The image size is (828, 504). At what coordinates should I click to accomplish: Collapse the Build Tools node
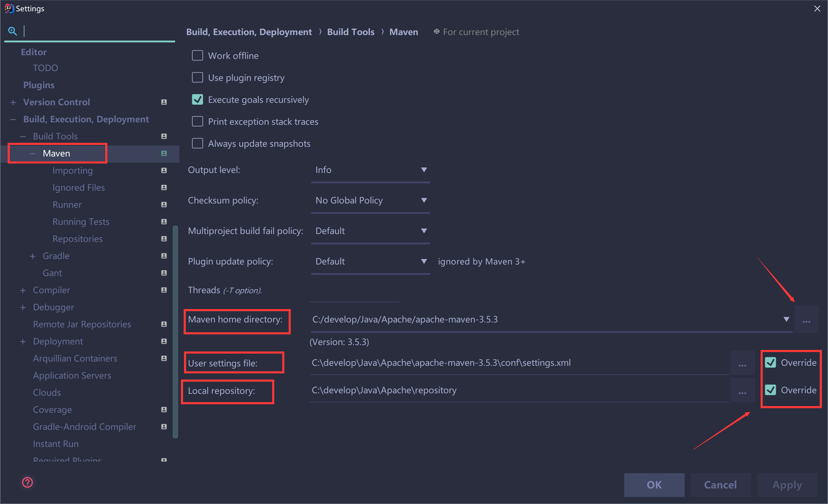pyautogui.click(x=23, y=136)
